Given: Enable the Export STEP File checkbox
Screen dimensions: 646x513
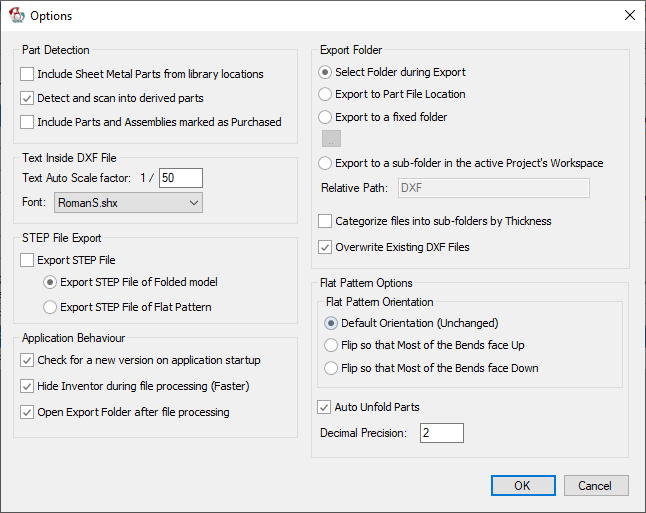Looking at the screenshot, I should click(x=28, y=260).
